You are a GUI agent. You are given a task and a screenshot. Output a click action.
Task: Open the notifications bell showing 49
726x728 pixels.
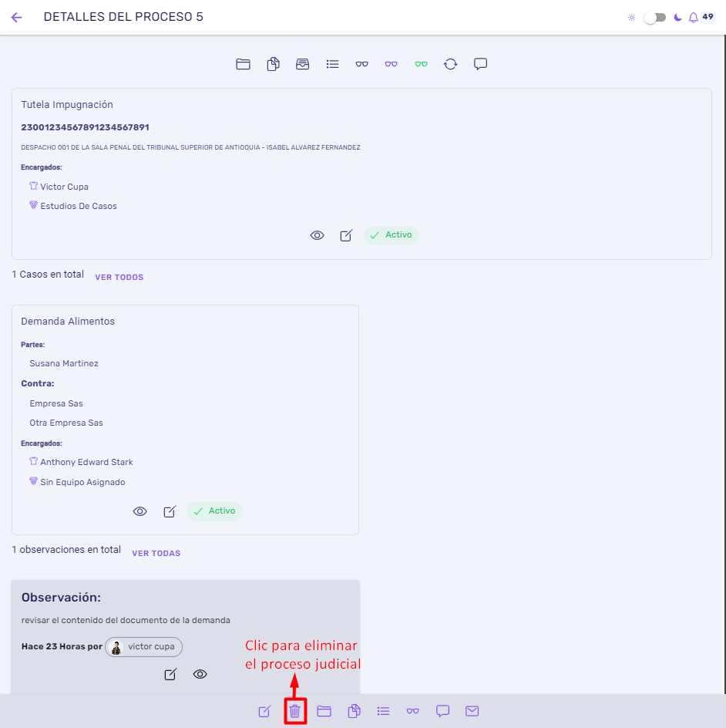click(x=693, y=18)
